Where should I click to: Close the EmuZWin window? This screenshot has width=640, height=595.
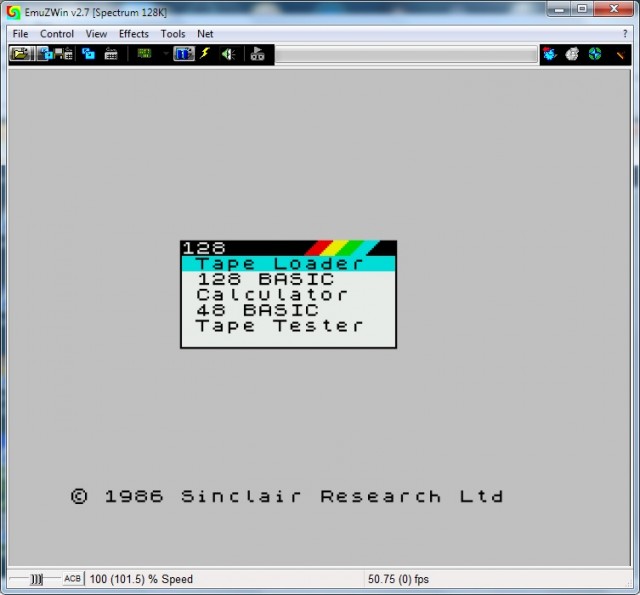coord(613,9)
